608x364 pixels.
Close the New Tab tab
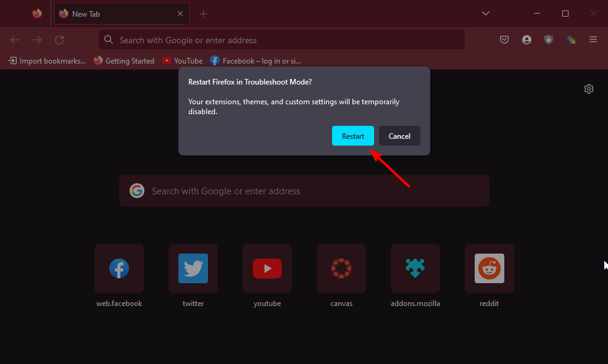(180, 14)
